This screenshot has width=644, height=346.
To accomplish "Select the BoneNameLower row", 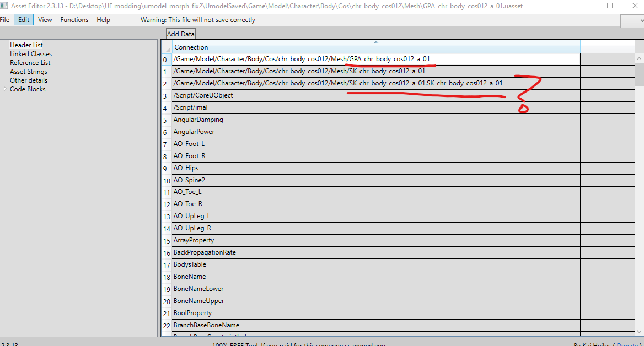I will pyautogui.click(x=376, y=289).
